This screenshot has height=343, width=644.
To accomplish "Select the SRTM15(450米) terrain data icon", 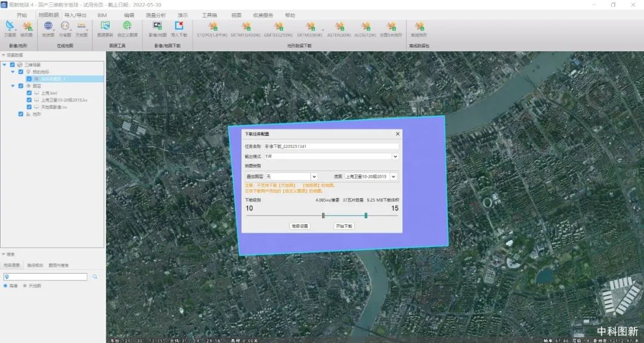I will pyautogui.click(x=245, y=27).
